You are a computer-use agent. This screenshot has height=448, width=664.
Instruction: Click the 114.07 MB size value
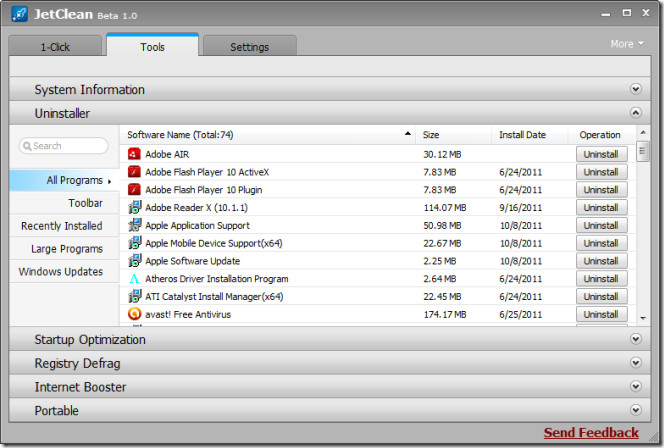click(445, 207)
